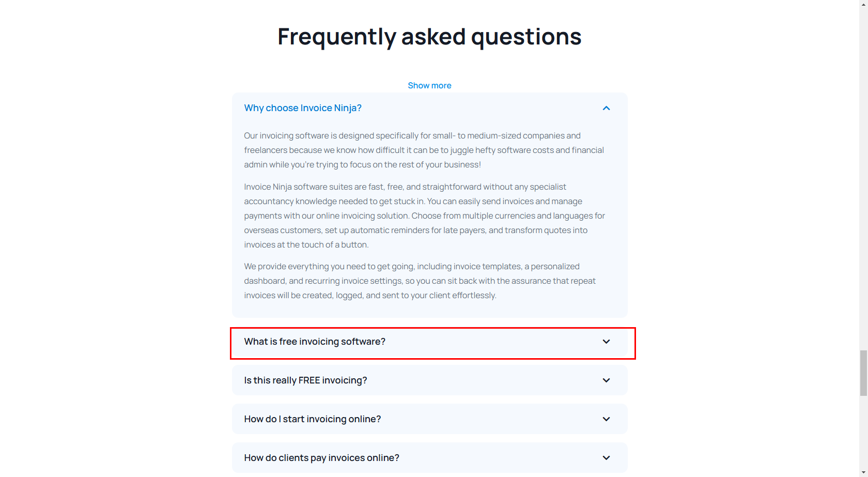Viewport: 868px width, 477px height.
Task: Collapse the "Why choose Invoice Ninja?" question title
Action: (303, 108)
